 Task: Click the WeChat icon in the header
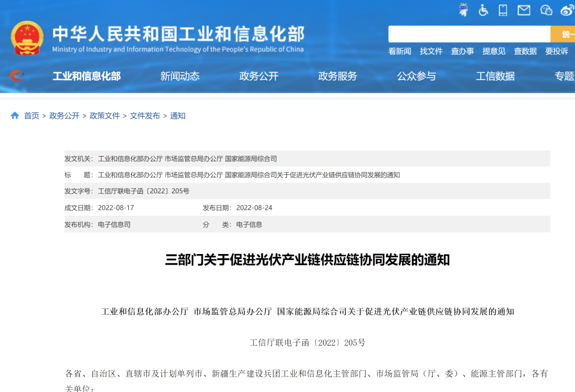pos(545,10)
